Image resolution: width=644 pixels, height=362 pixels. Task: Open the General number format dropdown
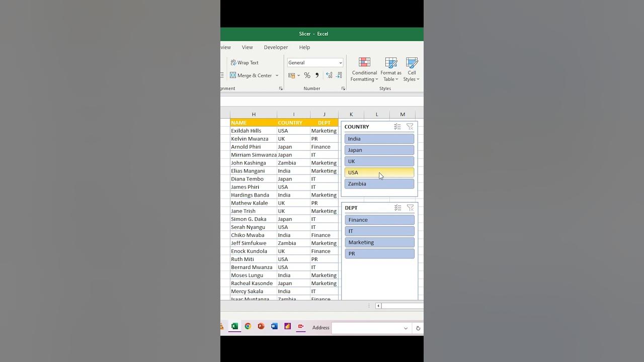click(x=340, y=63)
